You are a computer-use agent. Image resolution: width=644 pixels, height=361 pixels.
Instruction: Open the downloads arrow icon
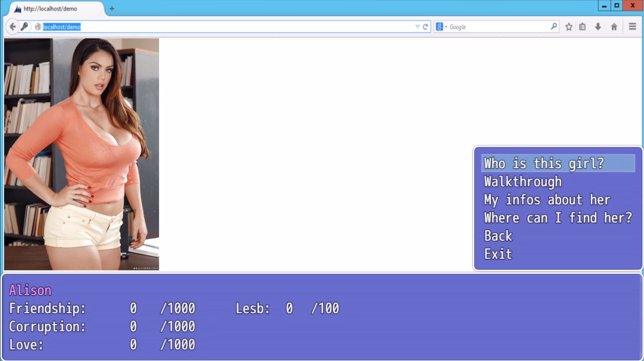pyautogui.click(x=598, y=27)
